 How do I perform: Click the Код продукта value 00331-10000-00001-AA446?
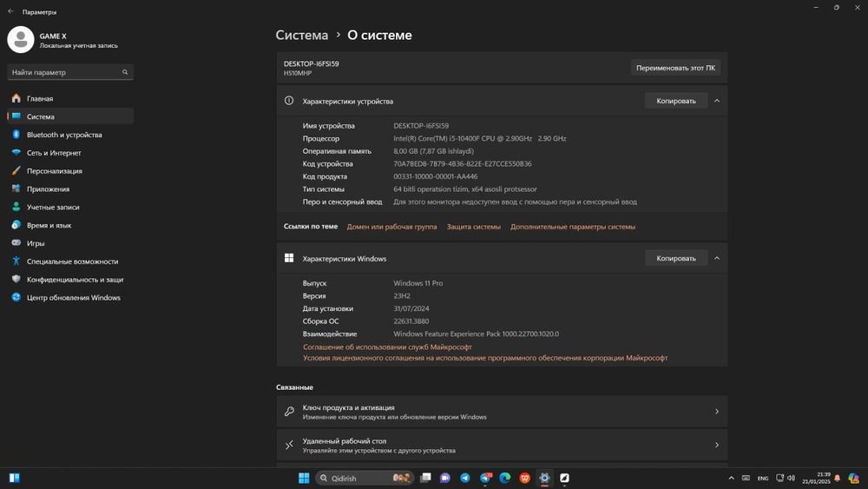click(x=435, y=176)
